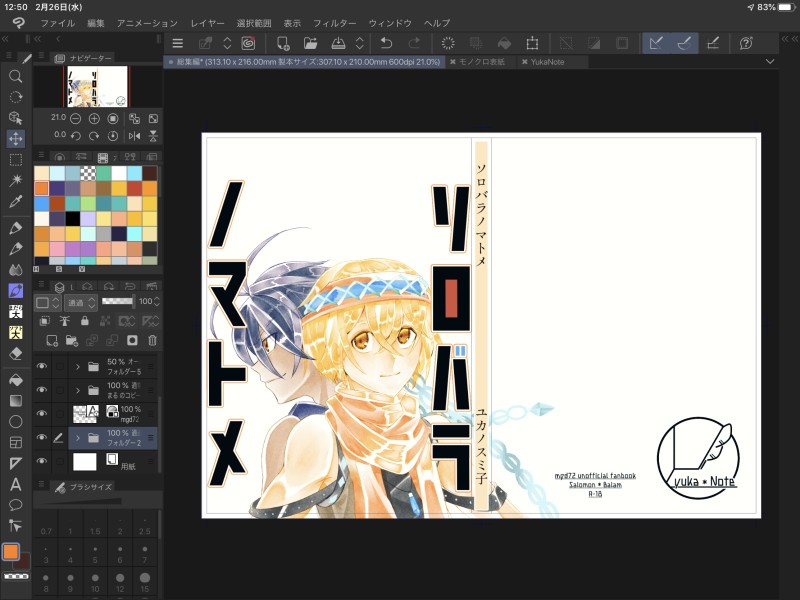Screen dimensions: 800x600
Task: Pick the black swatch in color set
Action: 72,218
